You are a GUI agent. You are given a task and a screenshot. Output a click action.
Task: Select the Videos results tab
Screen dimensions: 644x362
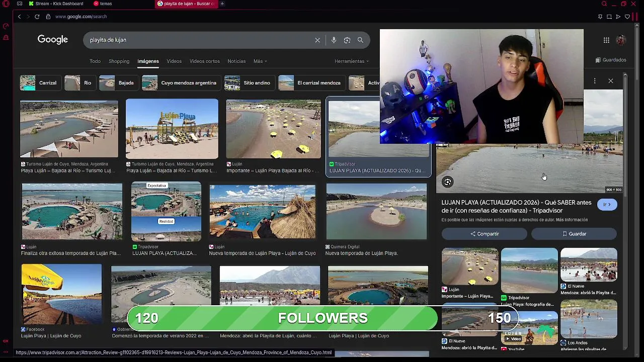[174, 61]
